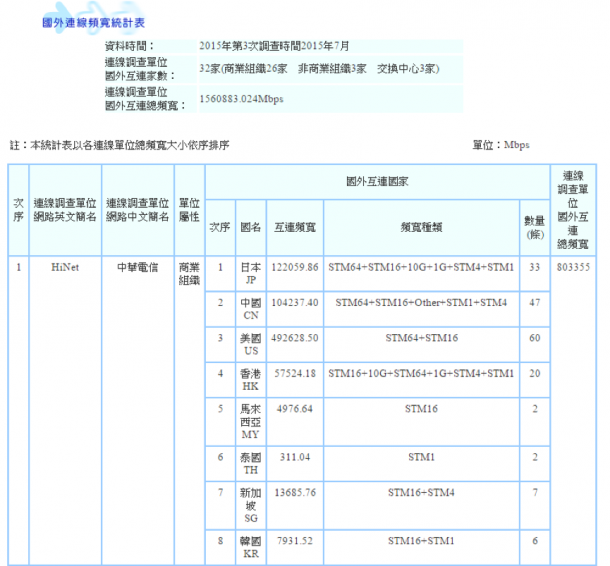Viewport: 610px width, 566px height.
Task: Select the 32家 interconnect count text
Action: coord(319,69)
